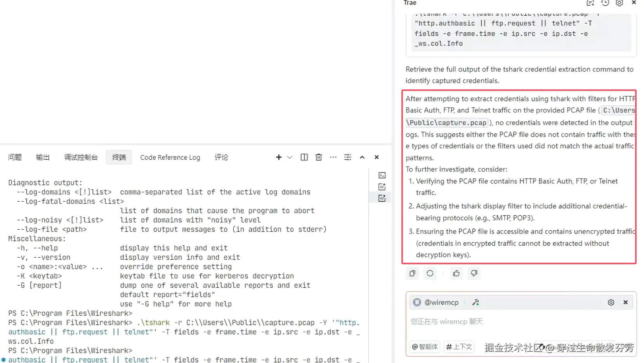Image resolution: width=644 pixels, height=363 pixels.
Task: Open the chat history clock icon
Action: [x=605, y=3]
